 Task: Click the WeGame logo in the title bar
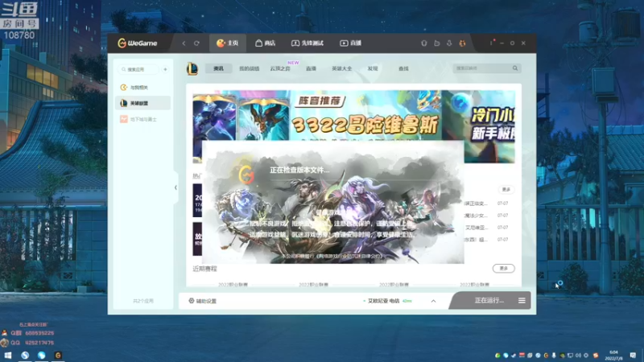138,43
